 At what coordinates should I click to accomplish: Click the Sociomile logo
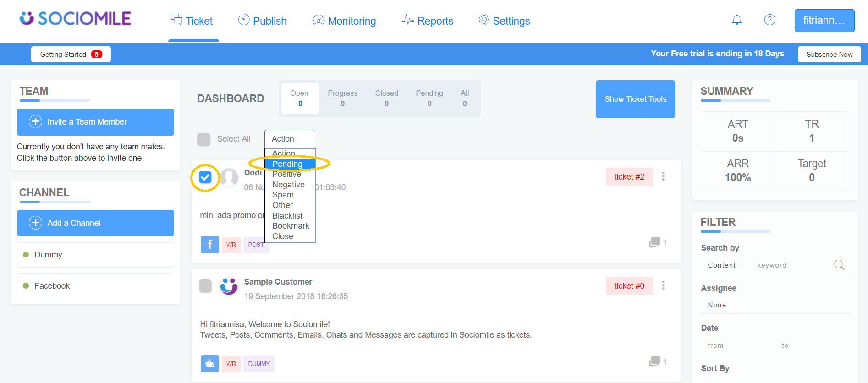point(75,18)
